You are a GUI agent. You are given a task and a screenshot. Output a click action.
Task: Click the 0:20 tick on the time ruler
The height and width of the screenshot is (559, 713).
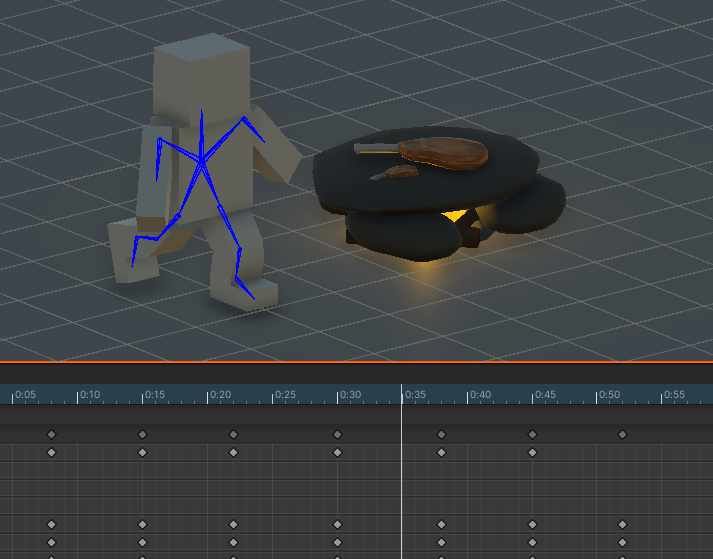coord(209,395)
